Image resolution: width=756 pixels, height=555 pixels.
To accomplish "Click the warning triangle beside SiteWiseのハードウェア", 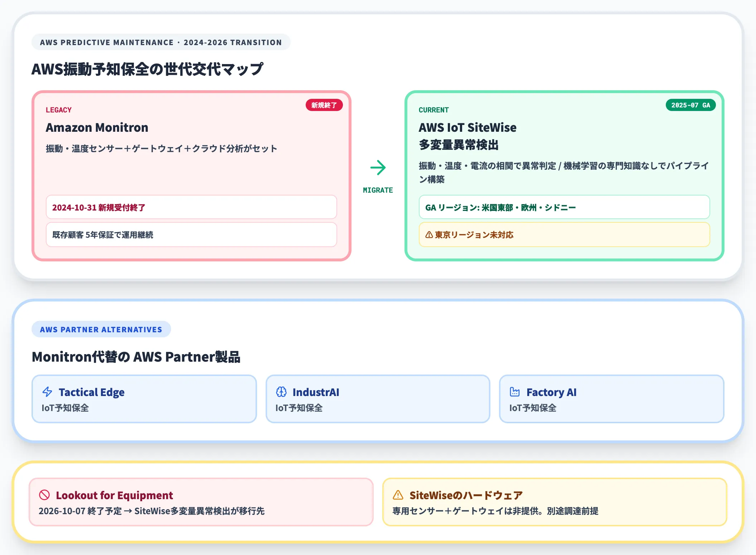I will tap(398, 495).
